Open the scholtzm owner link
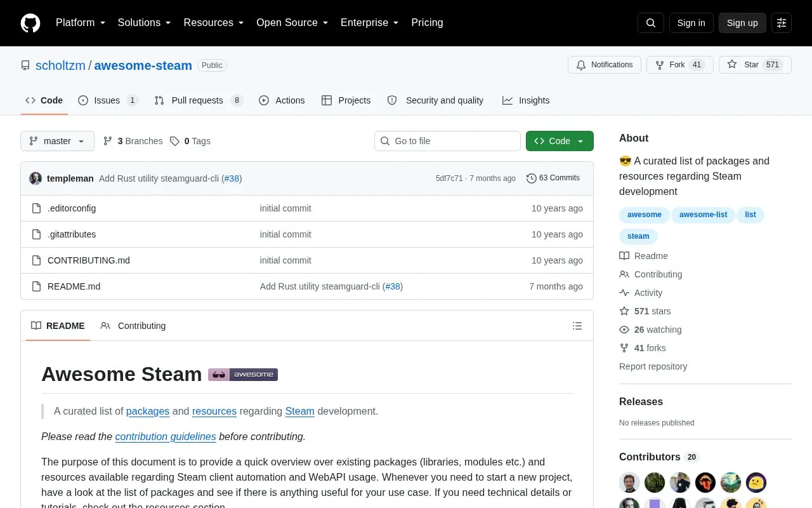 (60, 65)
